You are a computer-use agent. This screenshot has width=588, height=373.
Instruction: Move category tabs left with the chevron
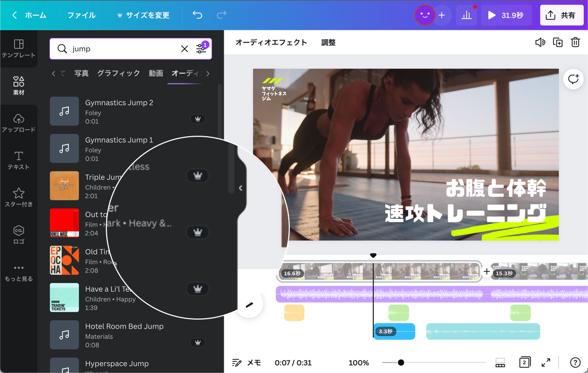tap(53, 74)
